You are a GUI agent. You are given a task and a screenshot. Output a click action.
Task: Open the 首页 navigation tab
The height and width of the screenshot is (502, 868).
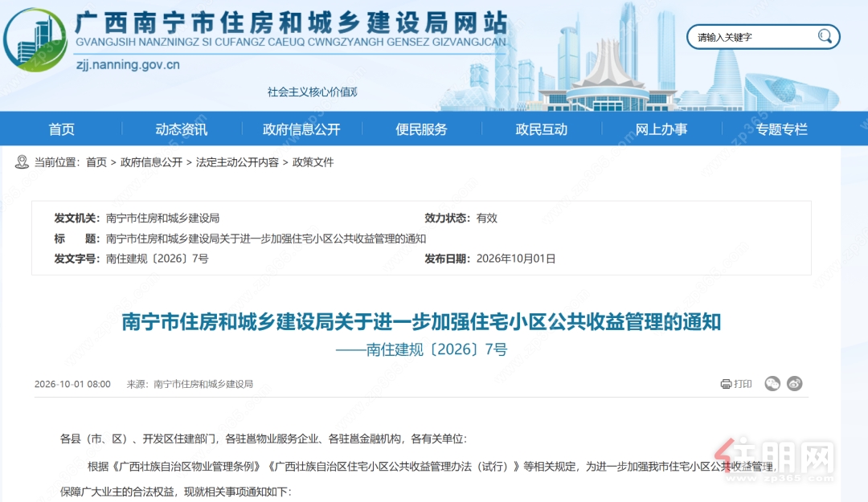[61, 129]
